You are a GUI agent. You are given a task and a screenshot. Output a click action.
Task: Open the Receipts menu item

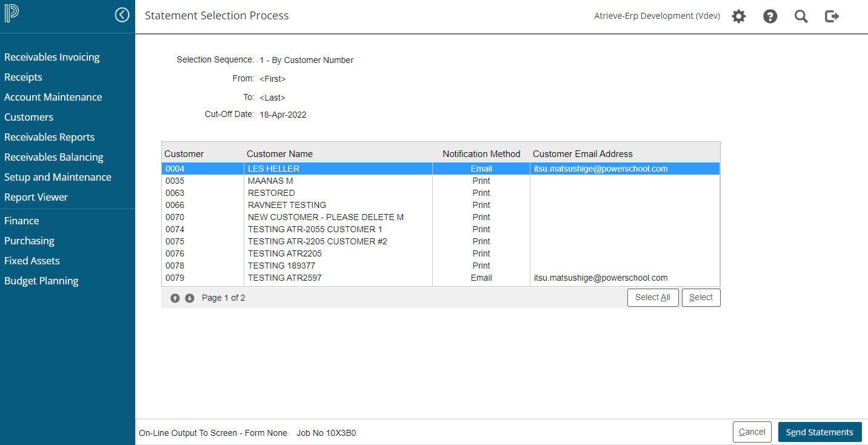[24, 77]
